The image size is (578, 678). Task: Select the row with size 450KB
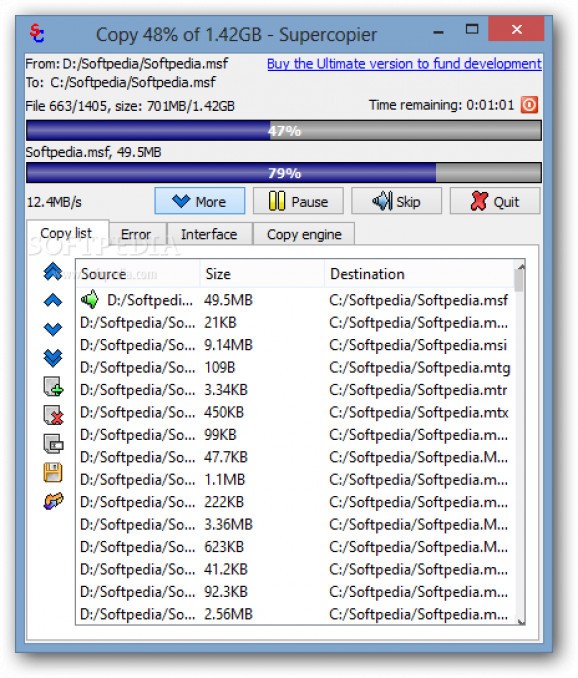(295, 412)
